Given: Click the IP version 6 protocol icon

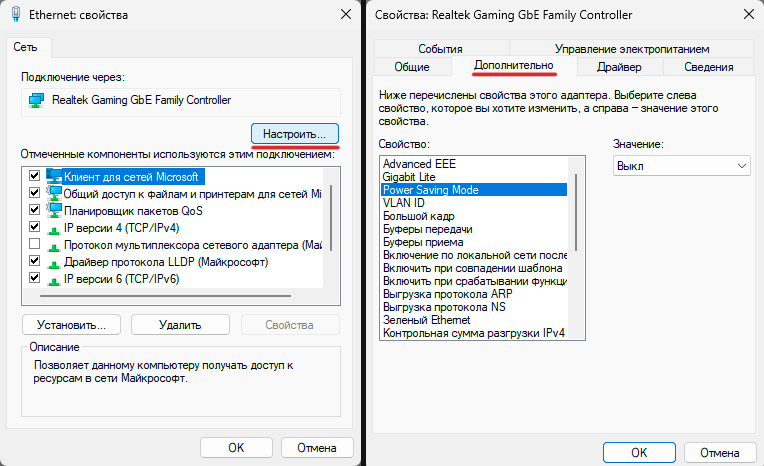Looking at the screenshot, I should (54, 280).
